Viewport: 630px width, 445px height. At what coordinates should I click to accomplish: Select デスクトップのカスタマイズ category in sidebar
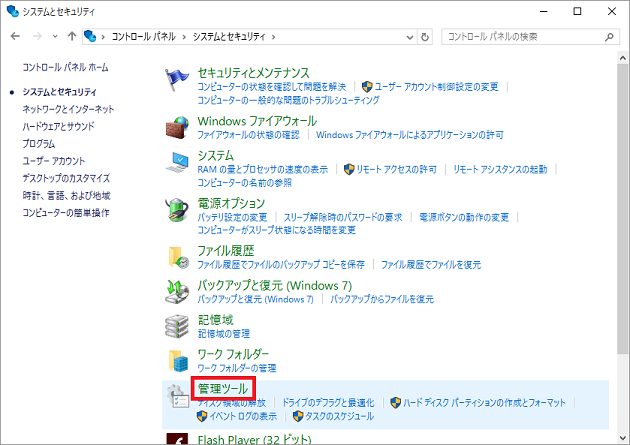tap(66, 178)
